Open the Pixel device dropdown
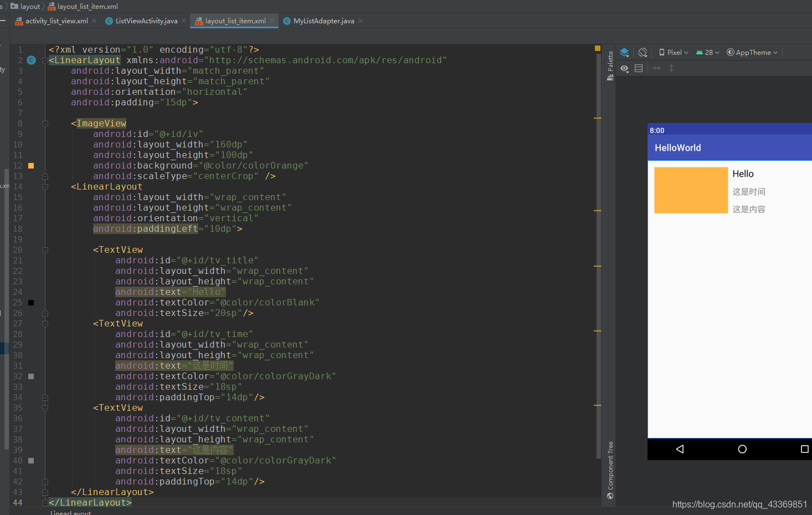Image resolution: width=812 pixels, height=515 pixels. coord(674,52)
